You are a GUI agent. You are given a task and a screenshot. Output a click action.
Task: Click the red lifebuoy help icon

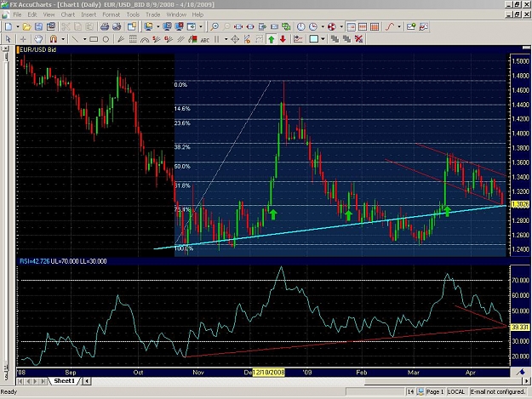click(x=331, y=26)
